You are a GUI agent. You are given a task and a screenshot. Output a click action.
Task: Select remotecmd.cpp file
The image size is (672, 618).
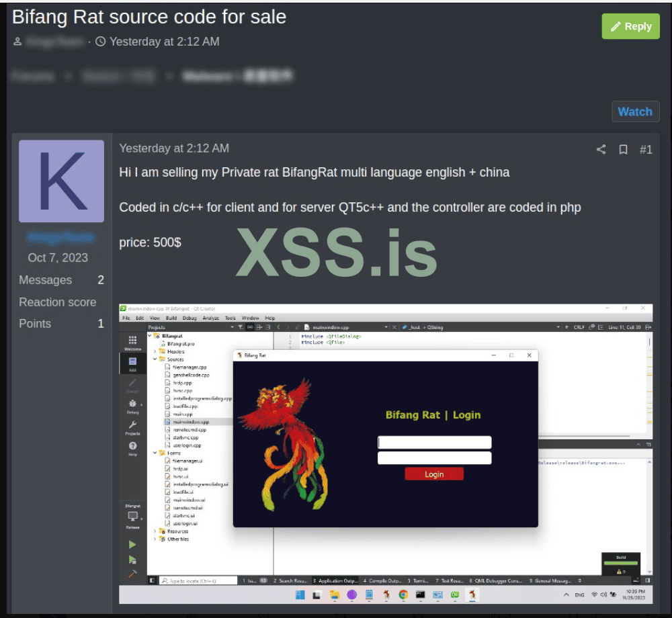pos(190,429)
